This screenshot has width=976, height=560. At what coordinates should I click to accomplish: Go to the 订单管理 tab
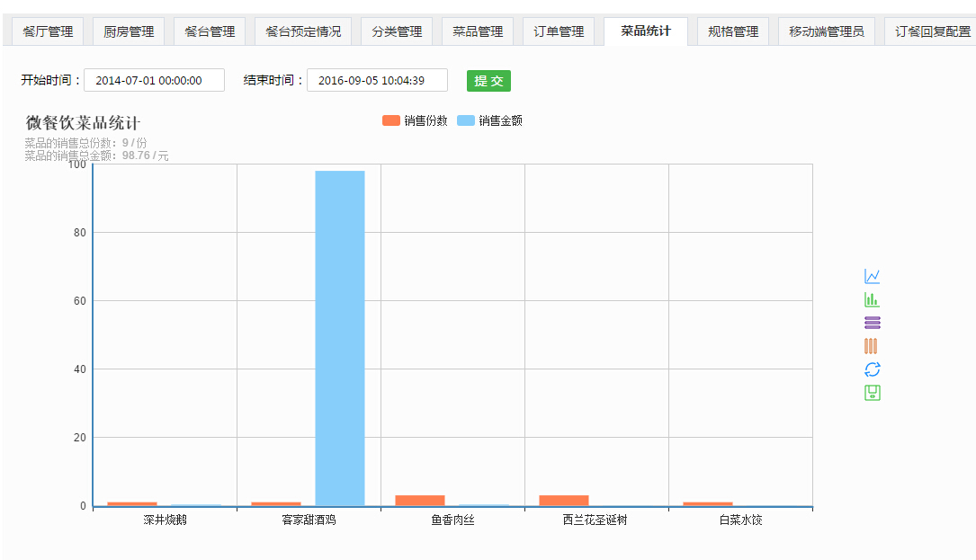pyautogui.click(x=559, y=31)
